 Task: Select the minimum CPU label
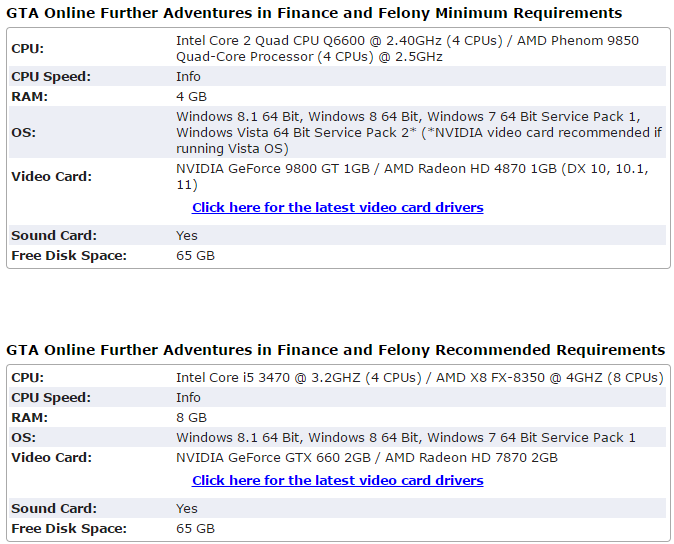click(28, 49)
